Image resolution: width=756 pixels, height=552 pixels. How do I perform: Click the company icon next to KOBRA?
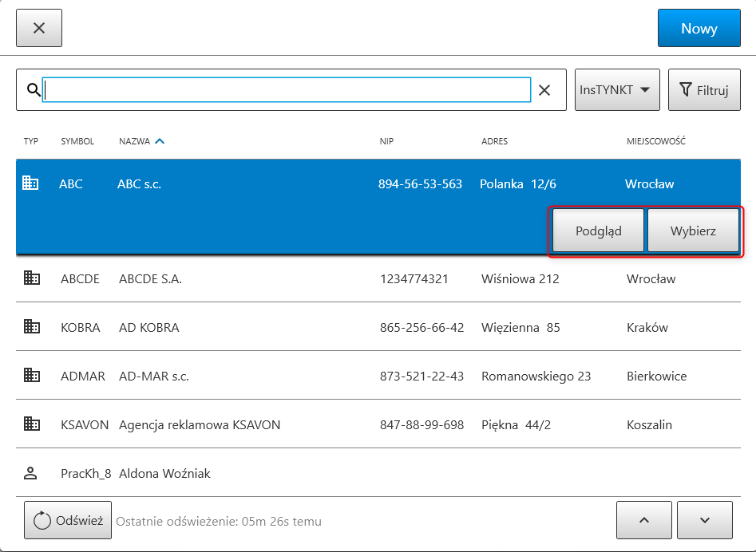pos(32,327)
